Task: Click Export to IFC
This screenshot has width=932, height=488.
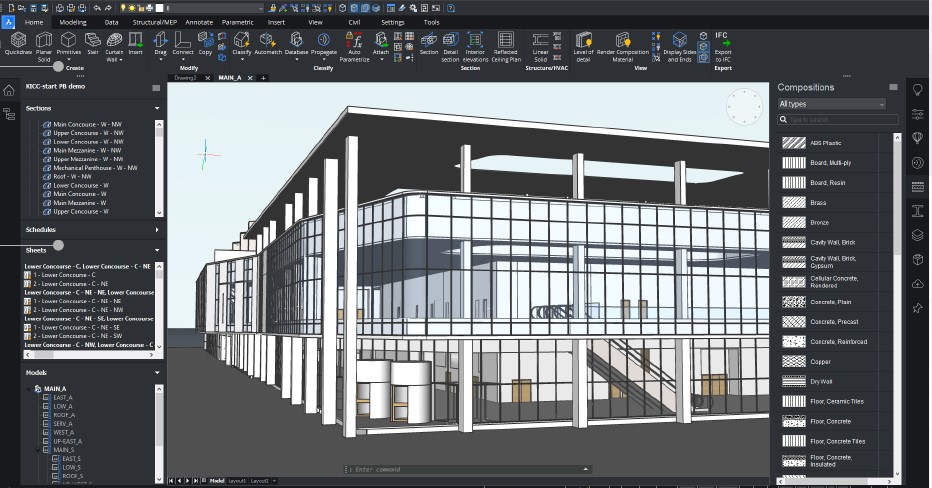Action: pyautogui.click(x=723, y=47)
